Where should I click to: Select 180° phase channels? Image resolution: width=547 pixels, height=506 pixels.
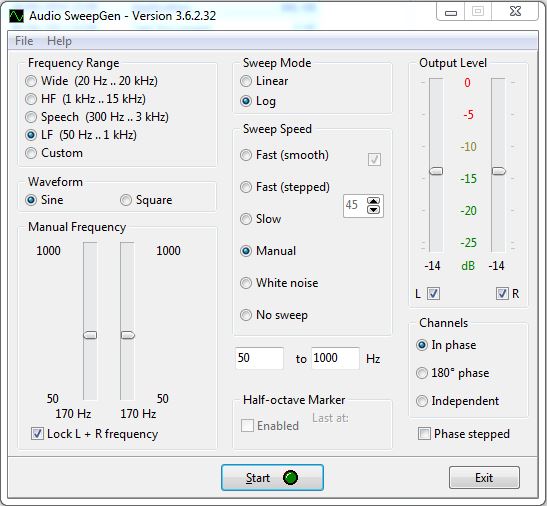(x=452, y=373)
